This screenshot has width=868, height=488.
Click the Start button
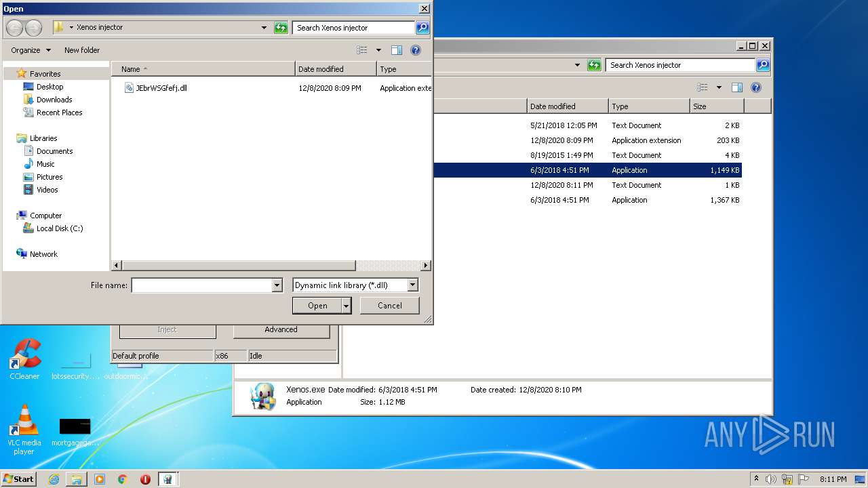coord(18,479)
